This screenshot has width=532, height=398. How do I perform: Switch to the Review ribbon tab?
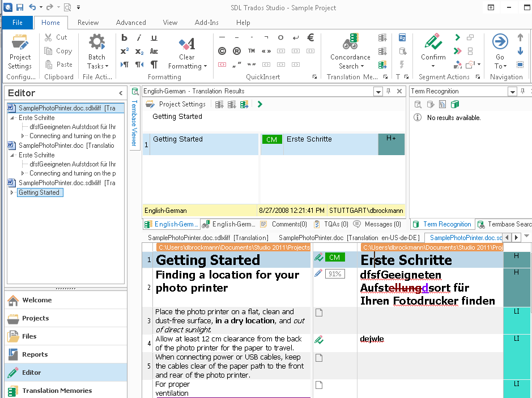pyautogui.click(x=88, y=23)
